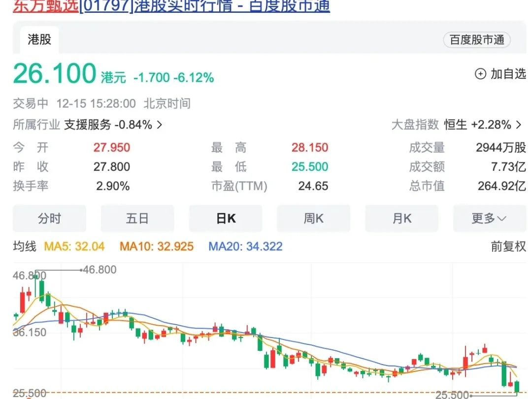Viewport: 532px width, 399px height.
Task: Click the 昨收 value 27.800
Action: point(112,167)
